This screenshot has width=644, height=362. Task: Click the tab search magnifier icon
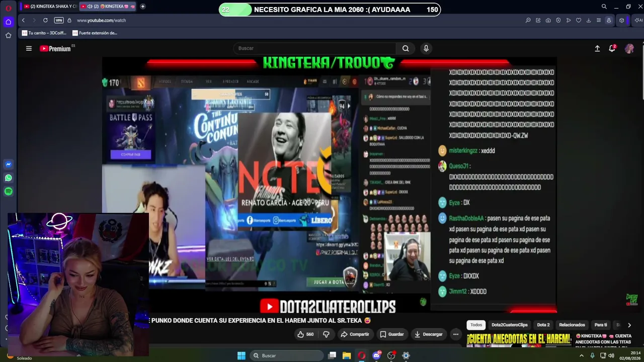604,7
